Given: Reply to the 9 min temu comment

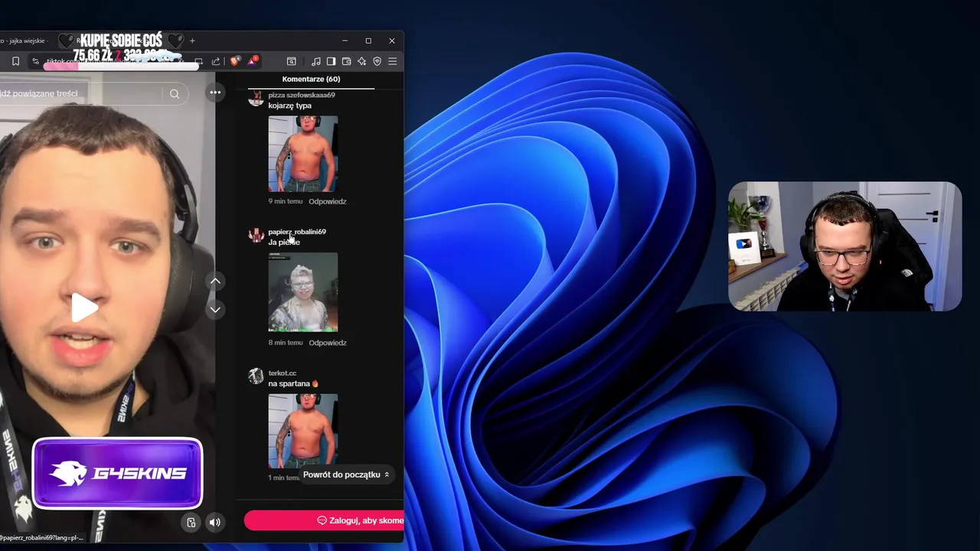Looking at the screenshot, I should point(328,201).
